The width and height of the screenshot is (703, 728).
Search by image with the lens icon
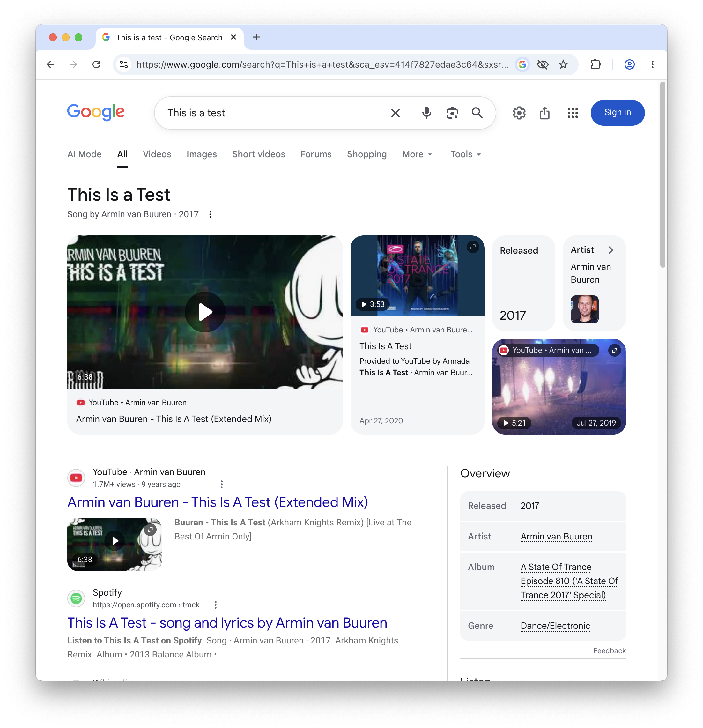[452, 113]
